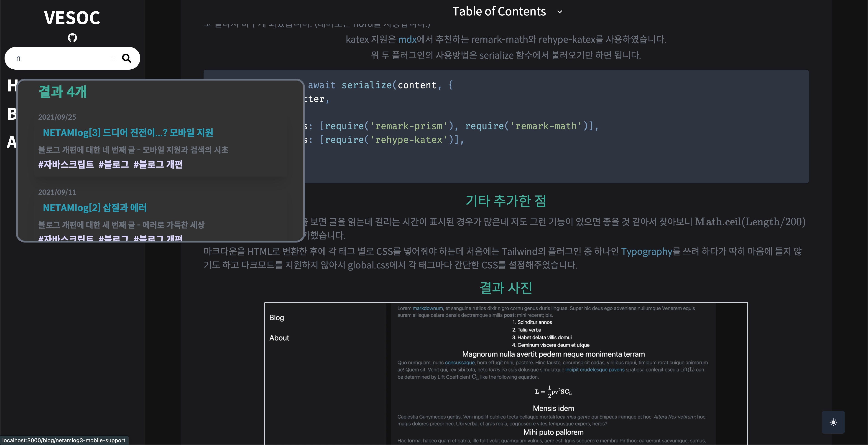Open the GitHub icon link
Viewport: 868px width, 445px height.
pyautogui.click(x=72, y=38)
